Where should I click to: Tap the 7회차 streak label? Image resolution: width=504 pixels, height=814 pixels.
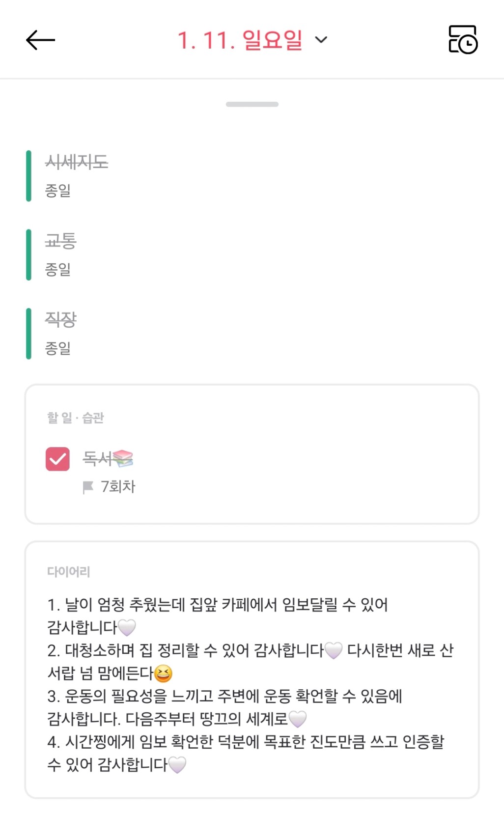[118, 487]
